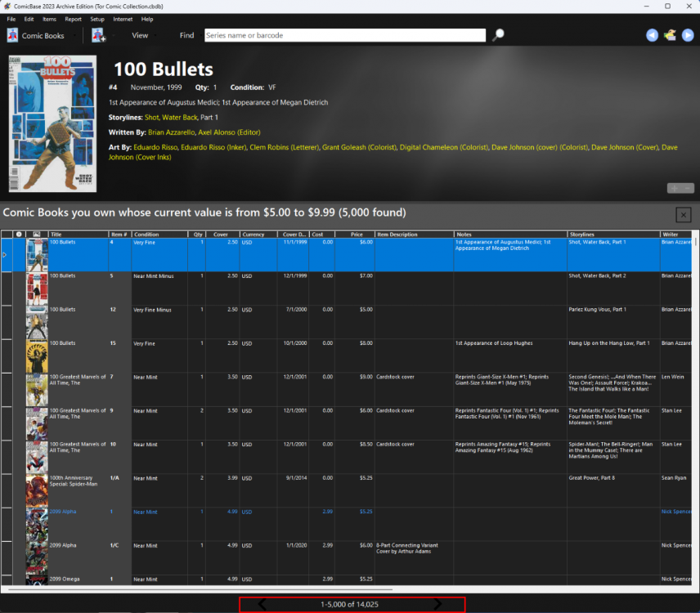This screenshot has height=613, width=700.
Task: Sort by the Price column header
Action: (x=355, y=235)
